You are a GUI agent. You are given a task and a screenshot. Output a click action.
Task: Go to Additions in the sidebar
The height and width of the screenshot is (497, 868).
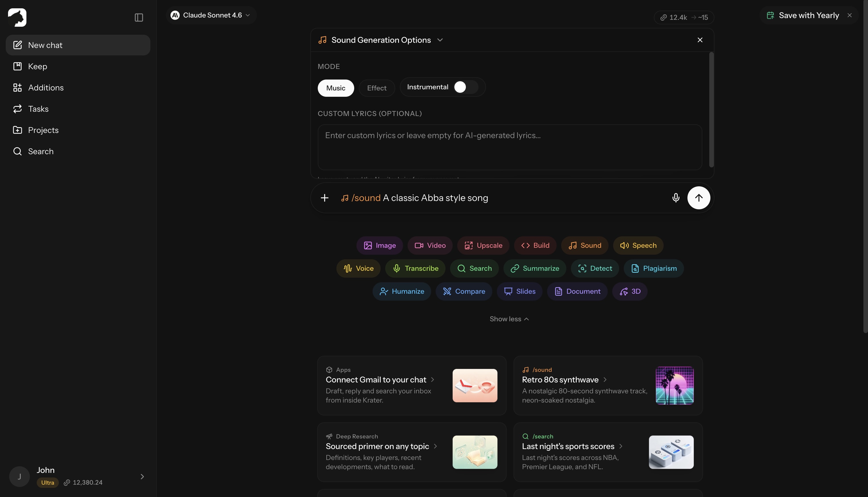pyautogui.click(x=78, y=87)
